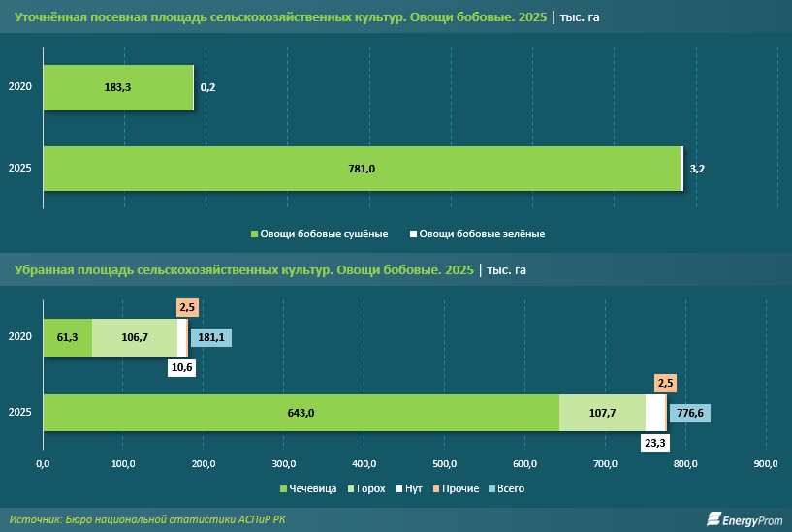
Task: Click the light green Горох legend marker
Action: (352, 487)
